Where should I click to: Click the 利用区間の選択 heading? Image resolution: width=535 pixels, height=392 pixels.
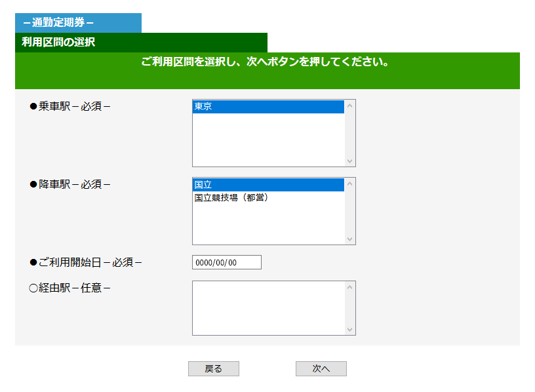click(58, 43)
